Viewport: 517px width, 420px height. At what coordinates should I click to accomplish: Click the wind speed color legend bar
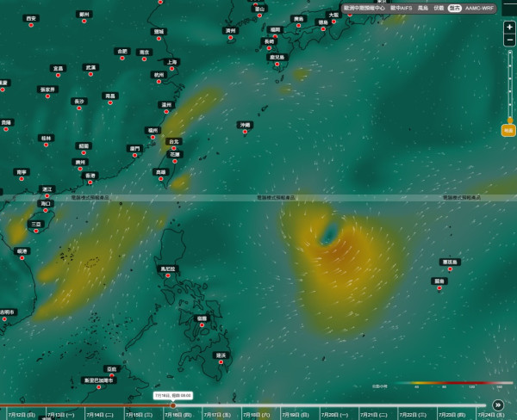point(453,383)
